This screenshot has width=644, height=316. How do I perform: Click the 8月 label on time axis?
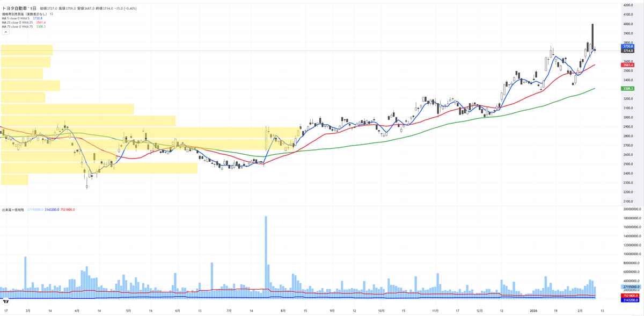tap(282, 310)
